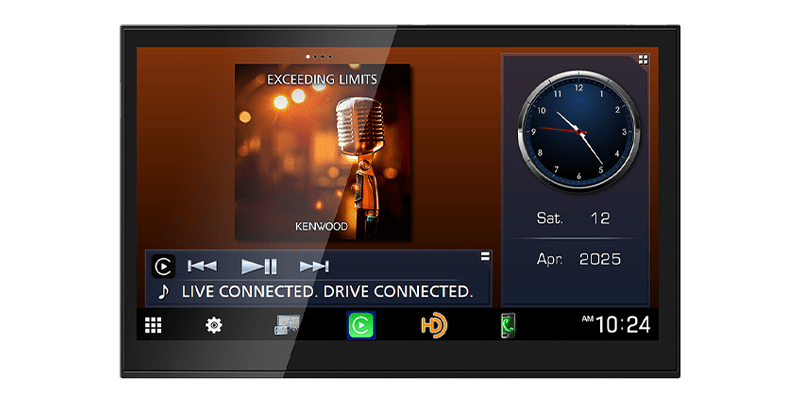
Task: Tap the analog clock face
Action: 576,130
